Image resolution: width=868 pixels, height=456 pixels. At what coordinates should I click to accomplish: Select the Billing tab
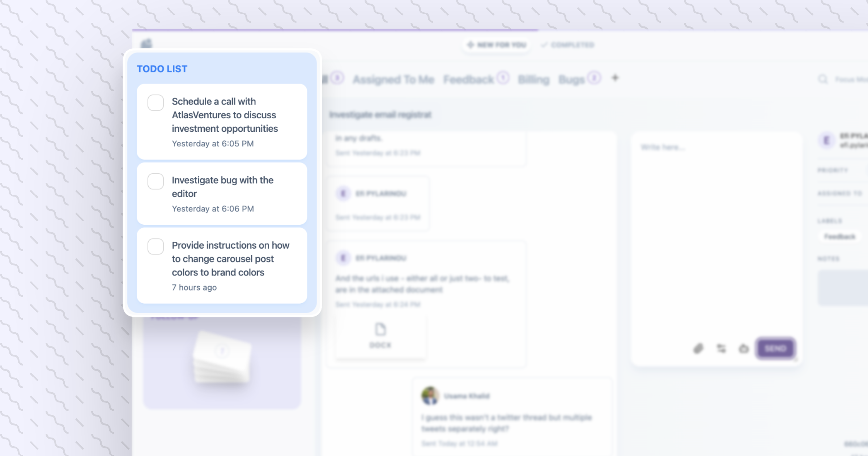coord(533,79)
